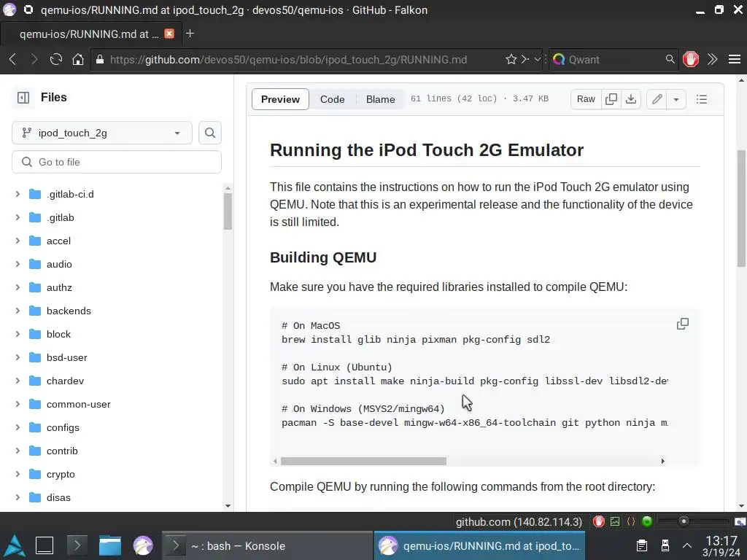Click the Konsole launcher icon in taskbar
Image resolution: width=747 pixels, height=560 pixels.
pyautogui.click(x=77, y=545)
